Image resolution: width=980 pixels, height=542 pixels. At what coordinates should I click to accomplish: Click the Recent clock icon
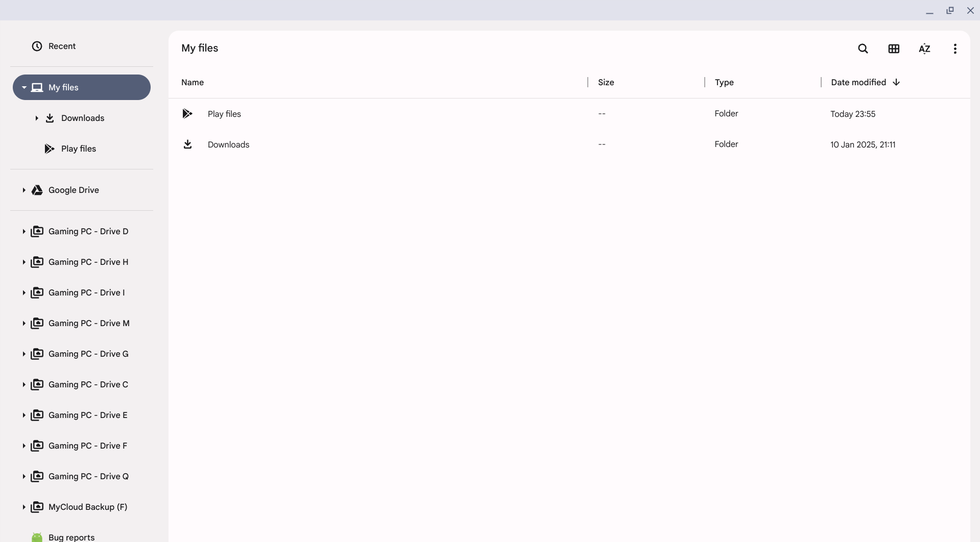pos(37,46)
